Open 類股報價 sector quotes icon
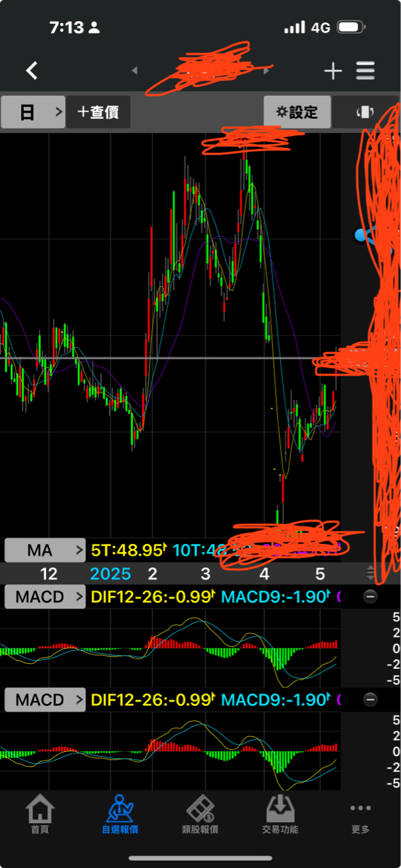The height and width of the screenshot is (868, 401). [200, 814]
